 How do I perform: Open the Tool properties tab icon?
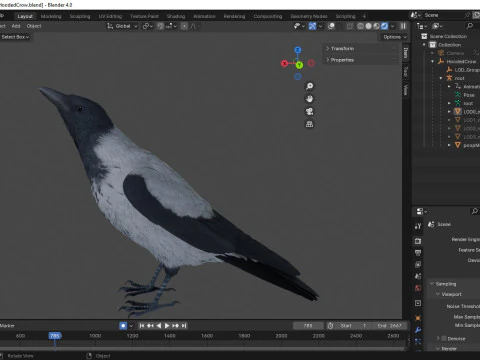[x=418, y=226]
